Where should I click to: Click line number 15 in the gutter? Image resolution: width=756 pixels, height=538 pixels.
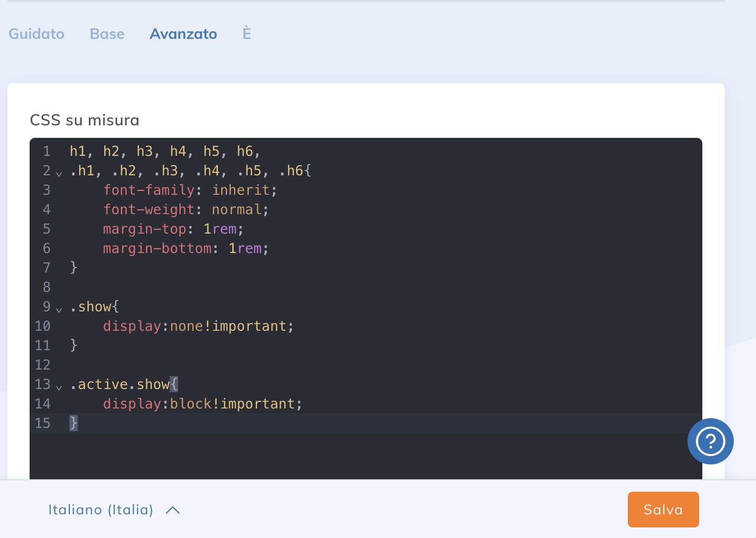coord(43,423)
